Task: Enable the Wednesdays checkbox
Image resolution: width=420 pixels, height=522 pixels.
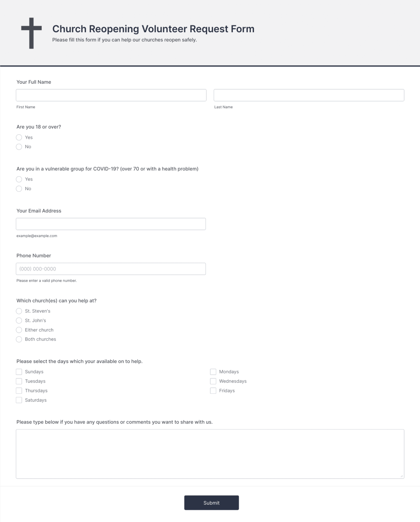Action: (x=213, y=381)
